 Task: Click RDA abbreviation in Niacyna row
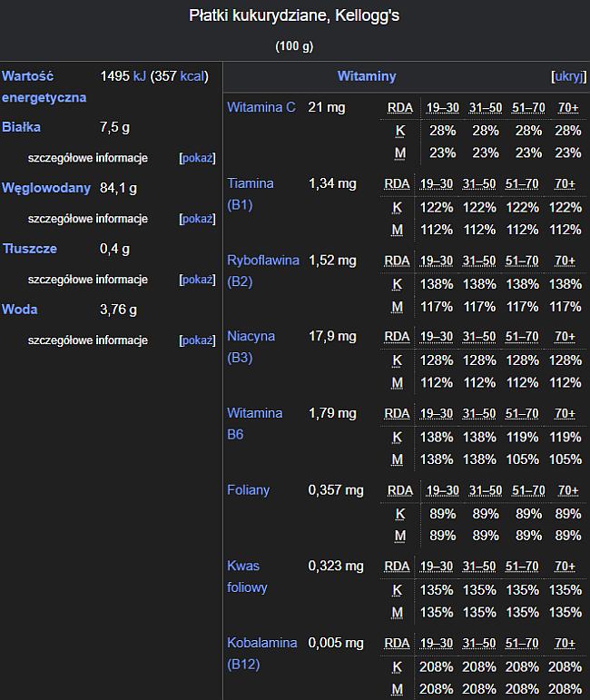[x=397, y=337]
